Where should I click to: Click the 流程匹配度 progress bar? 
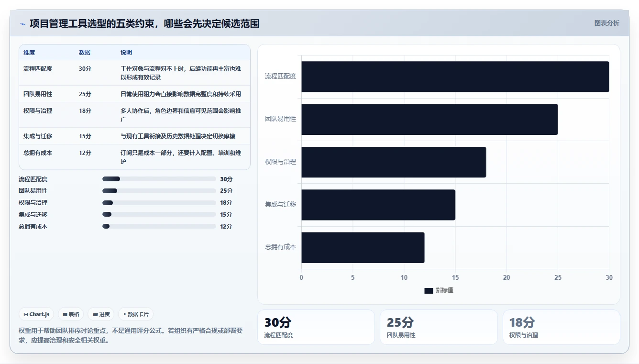[x=159, y=179]
